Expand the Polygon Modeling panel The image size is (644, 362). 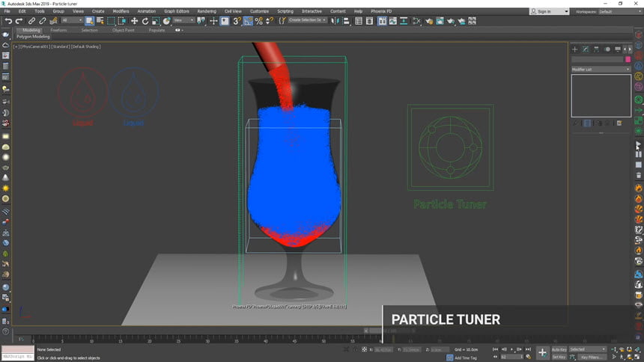pos(33,37)
